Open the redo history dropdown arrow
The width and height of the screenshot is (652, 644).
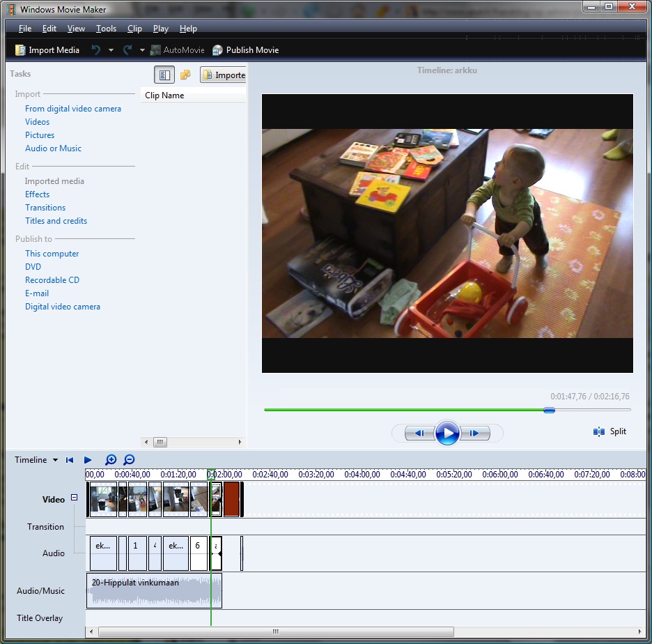click(142, 50)
